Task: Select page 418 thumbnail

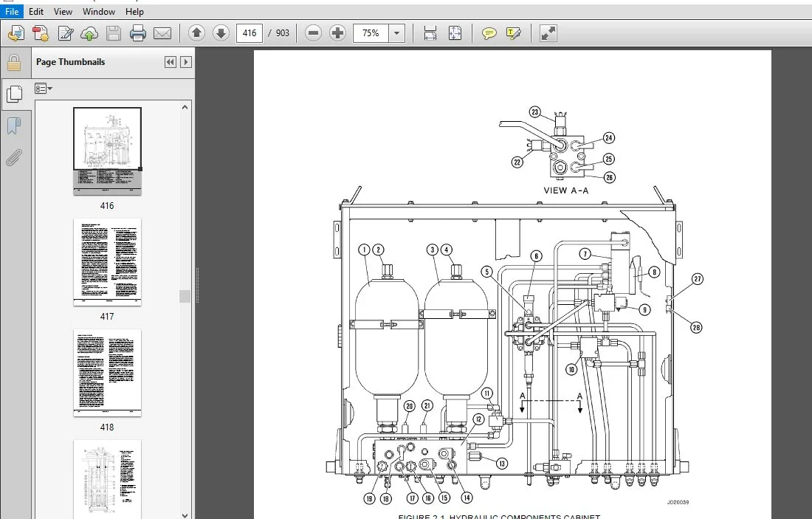Action: pos(107,373)
